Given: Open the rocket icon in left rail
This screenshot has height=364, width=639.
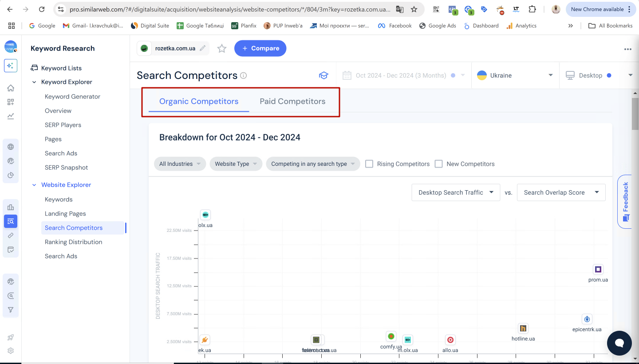Looking at the screenshot, I should click(x=11, y=337).
